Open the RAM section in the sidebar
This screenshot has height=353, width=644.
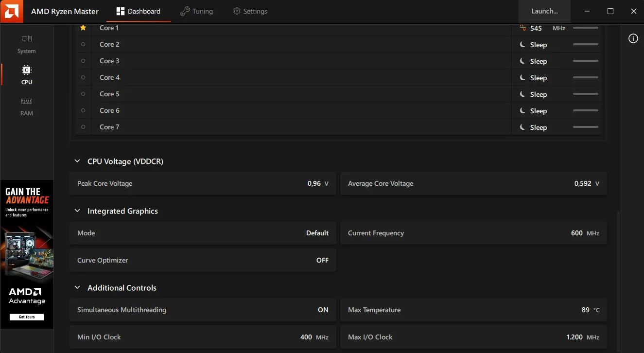(27, 106)
